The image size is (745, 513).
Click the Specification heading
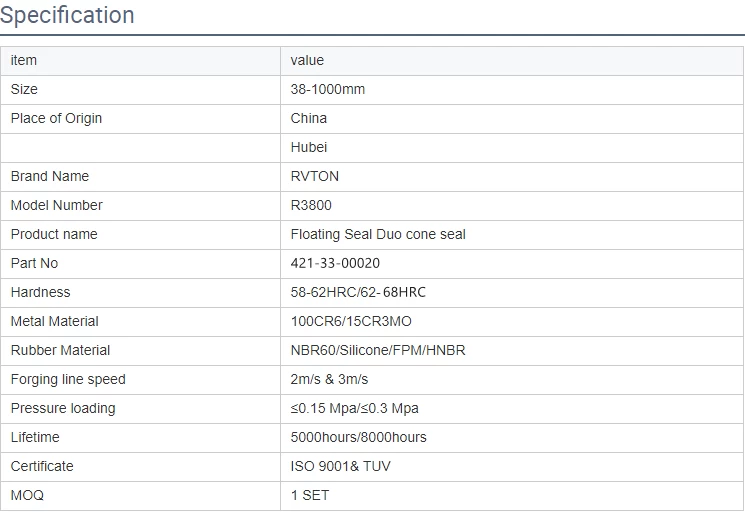(67, 15)
